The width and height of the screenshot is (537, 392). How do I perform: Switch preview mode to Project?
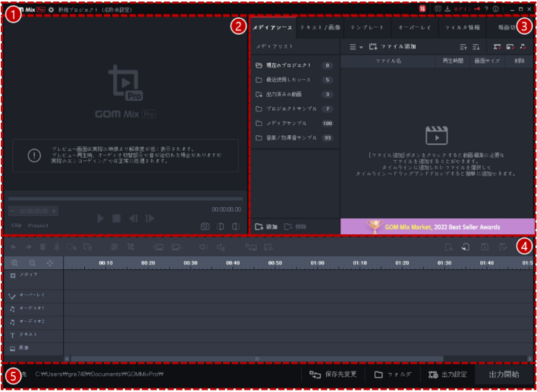pyautogui.click(x=38, y=225)
